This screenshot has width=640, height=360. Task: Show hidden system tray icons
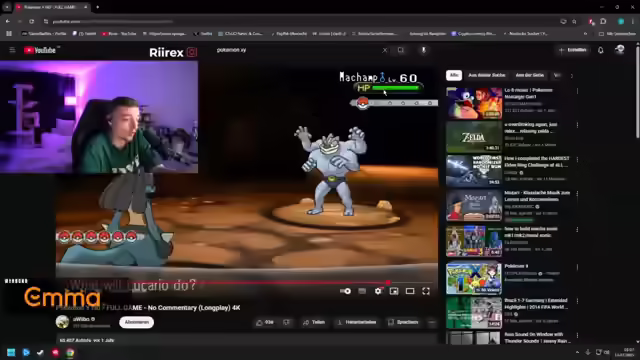tap(577, 352)
